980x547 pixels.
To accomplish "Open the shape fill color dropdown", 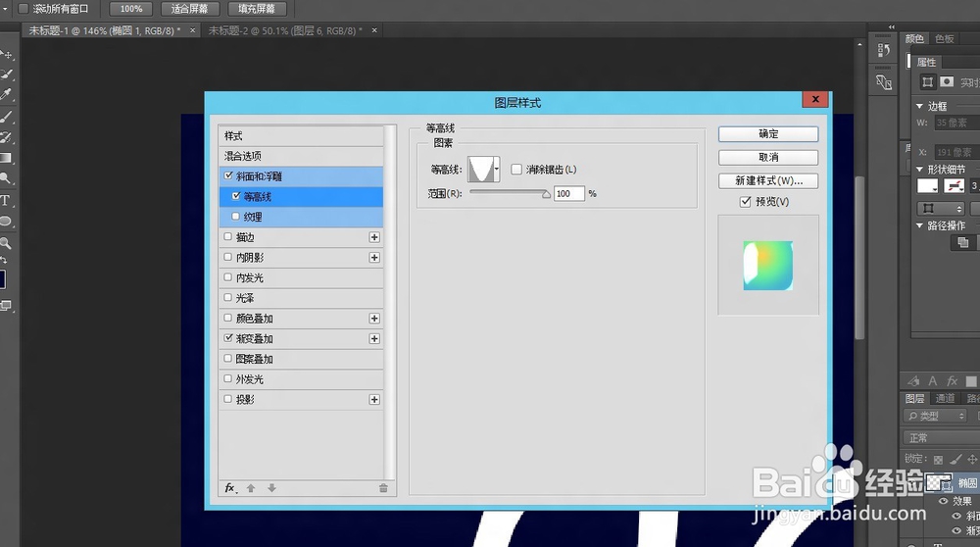I will coord(928,185).
